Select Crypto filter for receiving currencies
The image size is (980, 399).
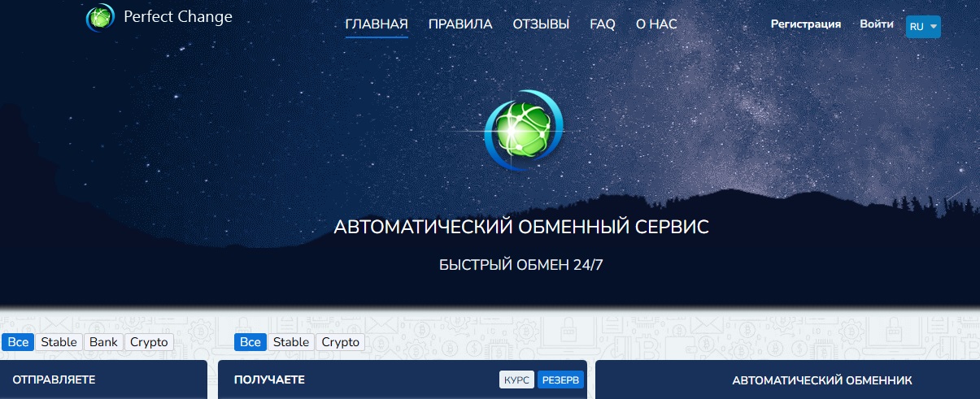pos(341,342)
